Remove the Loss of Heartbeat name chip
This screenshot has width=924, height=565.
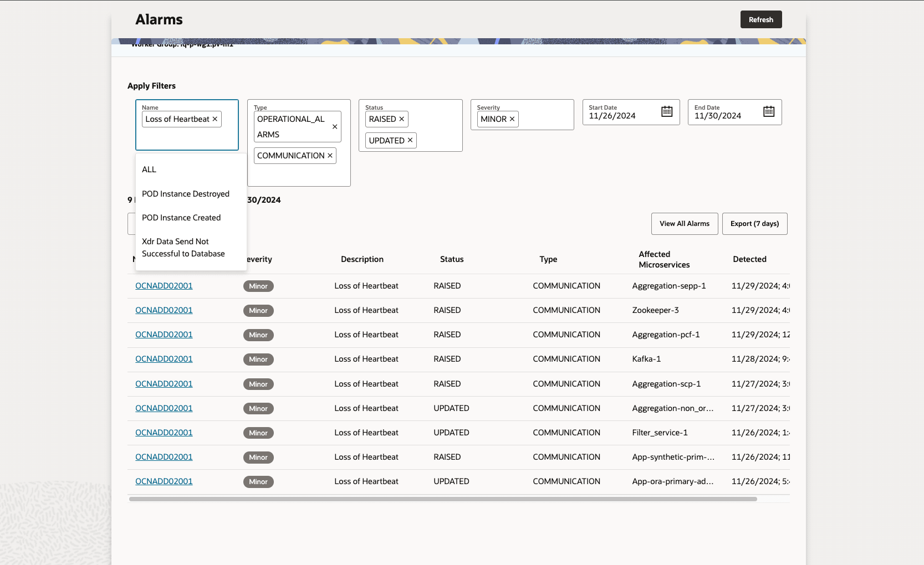(x=215, y=119)
